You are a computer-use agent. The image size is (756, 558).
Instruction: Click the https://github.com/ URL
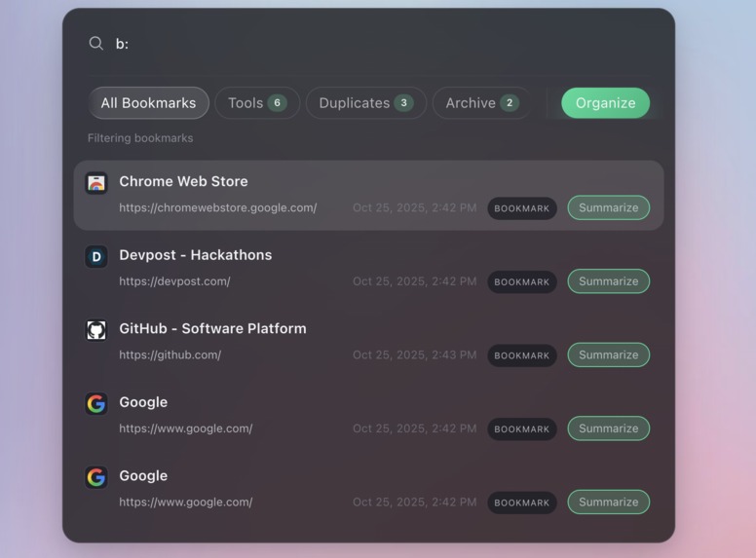[x=170, y=355]
